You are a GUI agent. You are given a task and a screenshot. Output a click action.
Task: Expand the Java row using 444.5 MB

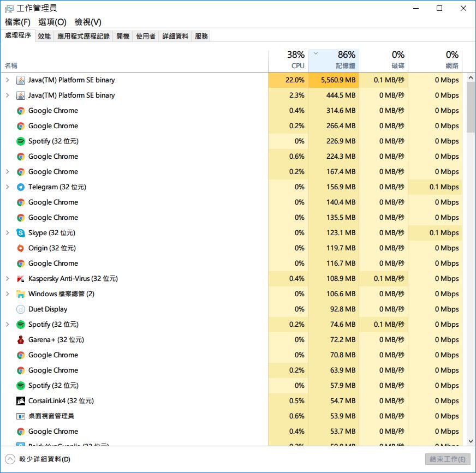click(x=8, y=95)
